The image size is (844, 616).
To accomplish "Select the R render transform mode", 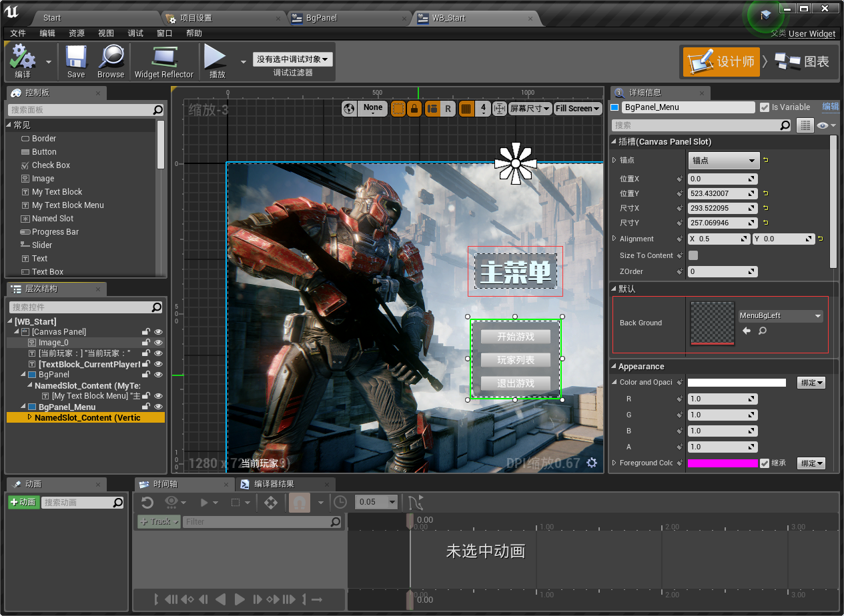I will 448,108.
